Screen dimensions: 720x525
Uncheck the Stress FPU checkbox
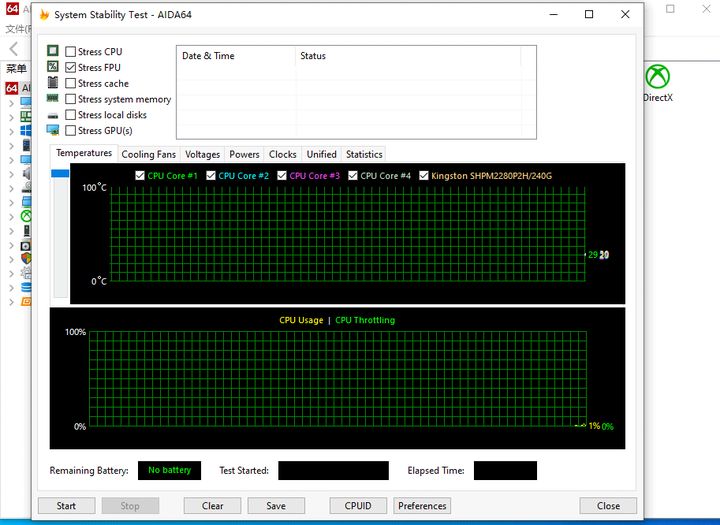click(71, 68)
